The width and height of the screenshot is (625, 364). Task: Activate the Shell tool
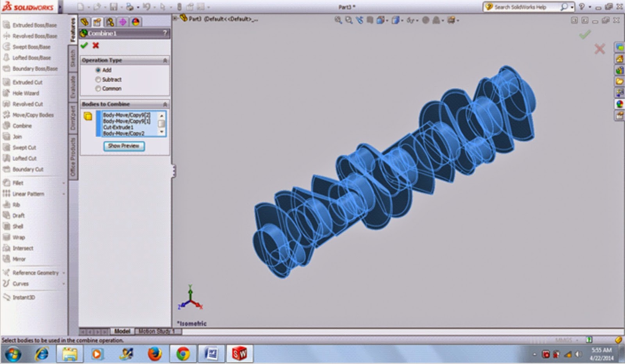pyautogui.click(x=13, y=226)
